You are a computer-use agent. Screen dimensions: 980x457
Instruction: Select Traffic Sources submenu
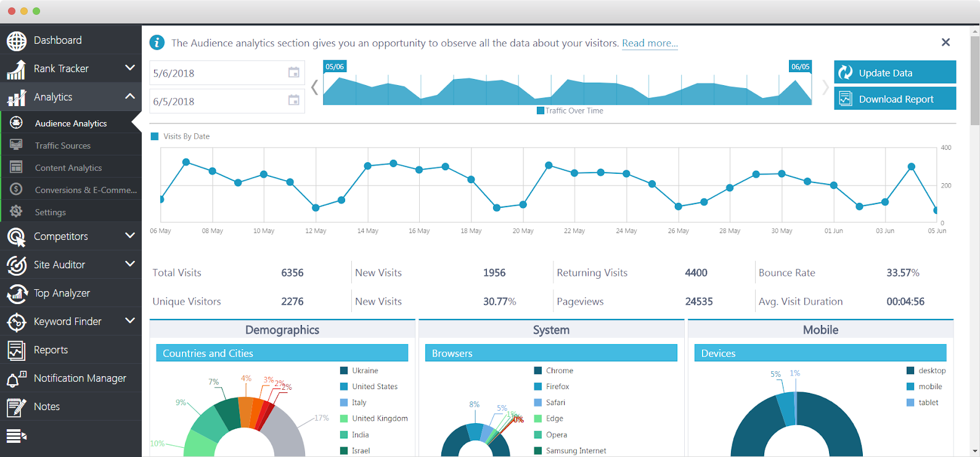point(71,145)
